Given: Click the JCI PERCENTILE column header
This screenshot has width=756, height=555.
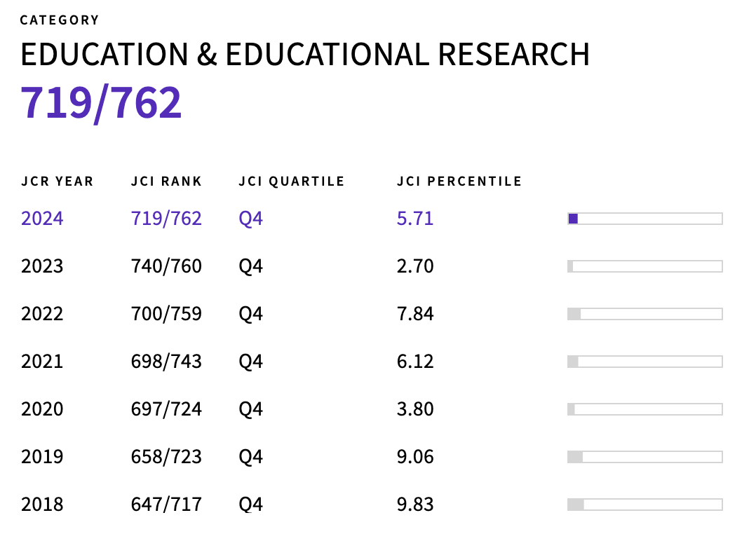Looking at the screenshot, I should pyautogui.click(x=459, y=181).
